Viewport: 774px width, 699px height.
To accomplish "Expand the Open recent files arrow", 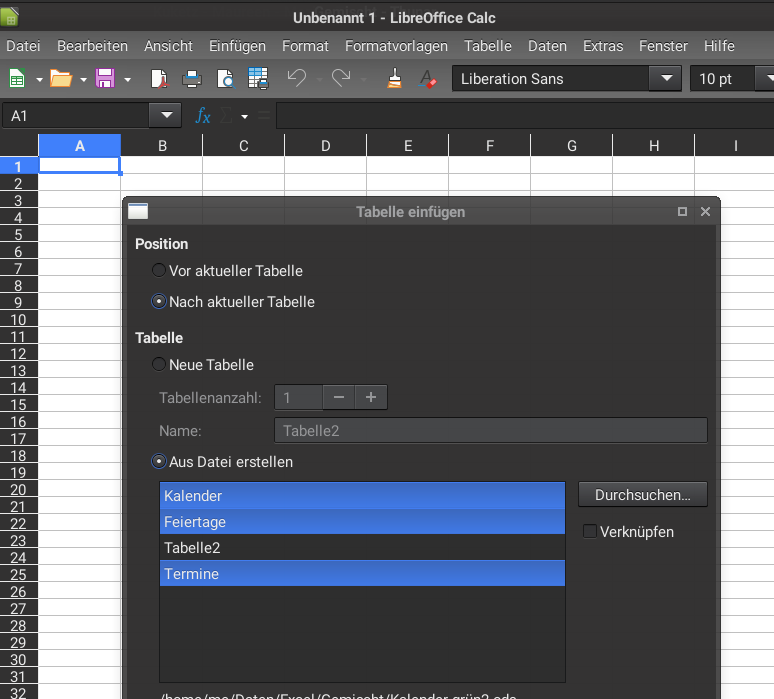I will [x=83, y=79].
